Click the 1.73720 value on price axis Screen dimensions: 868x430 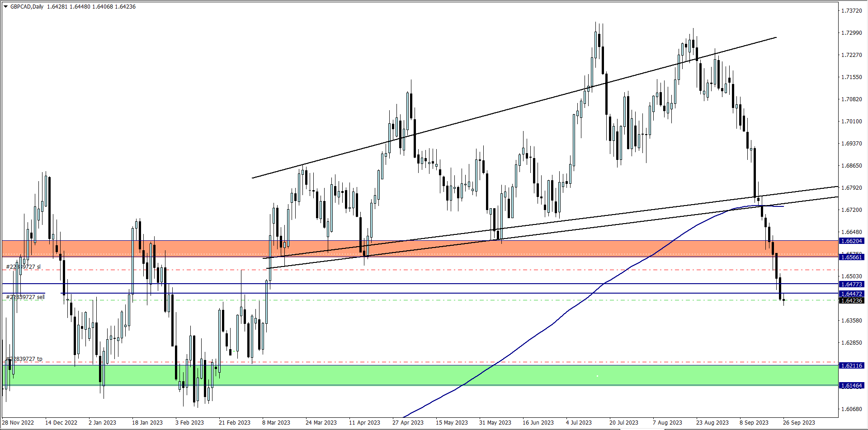(x=851, y=11)
